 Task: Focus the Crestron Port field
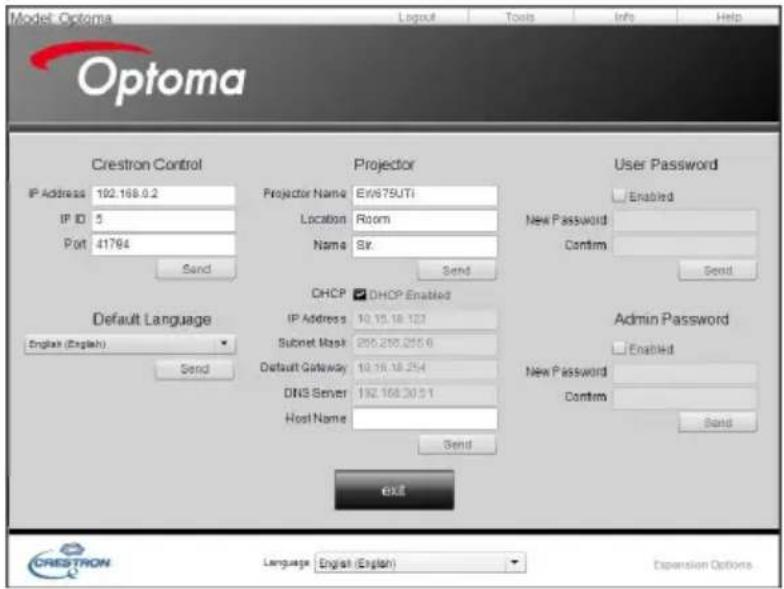tap(164, 244)
